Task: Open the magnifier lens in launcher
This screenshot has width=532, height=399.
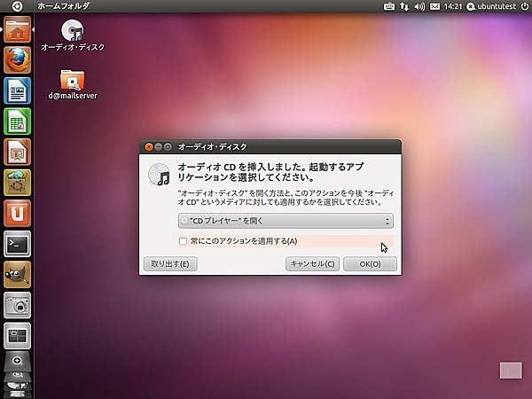Action: coord(18,361)
